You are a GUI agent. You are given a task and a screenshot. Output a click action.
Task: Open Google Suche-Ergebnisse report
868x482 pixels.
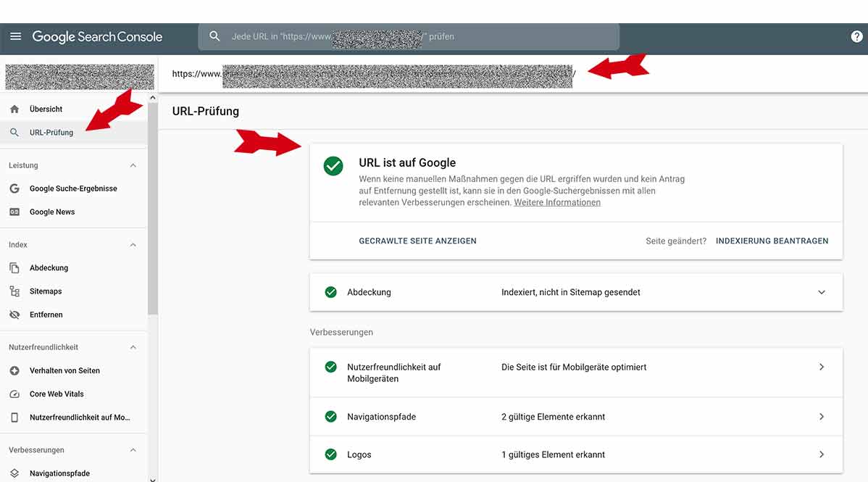click(x=74, y=188)
